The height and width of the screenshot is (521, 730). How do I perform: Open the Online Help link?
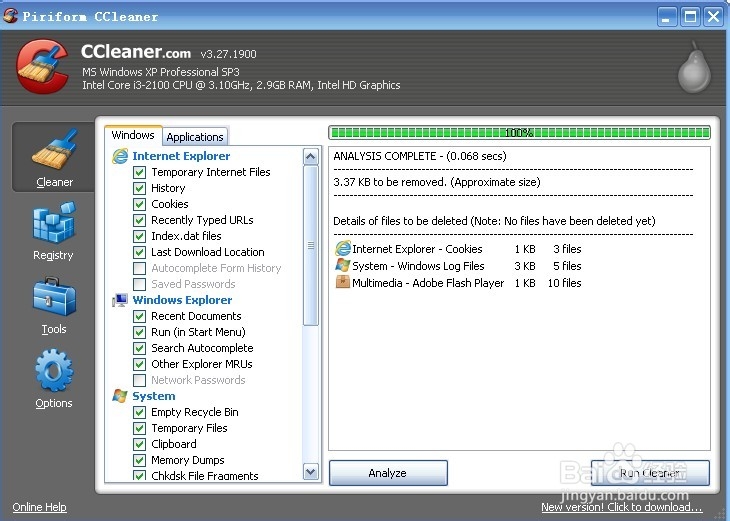pyautogui.click(x=40, y=507)
